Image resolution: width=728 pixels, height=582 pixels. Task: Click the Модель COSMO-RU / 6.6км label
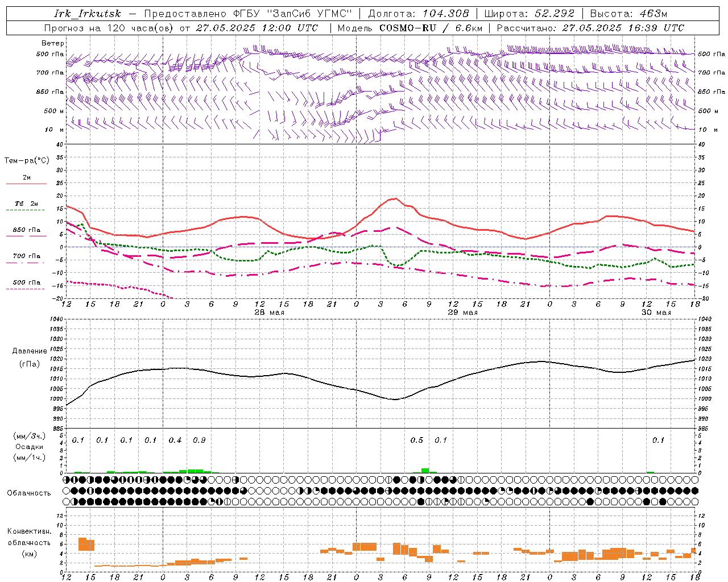point(409,28)
